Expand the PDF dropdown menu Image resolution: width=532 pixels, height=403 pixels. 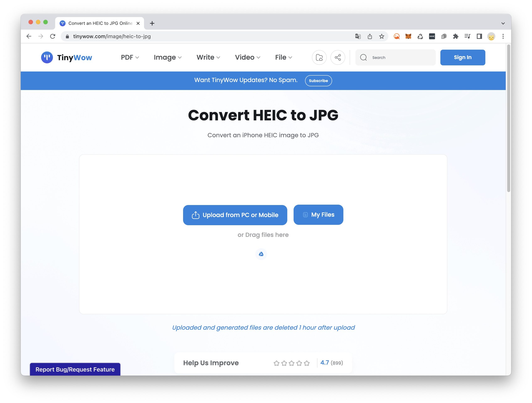[130, 57]
